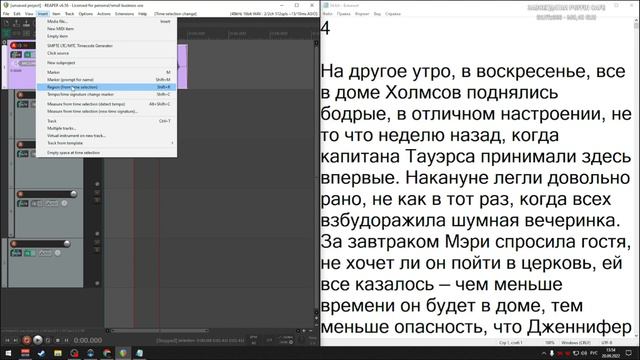Open Notepad's Файл menu

point(328,14)
